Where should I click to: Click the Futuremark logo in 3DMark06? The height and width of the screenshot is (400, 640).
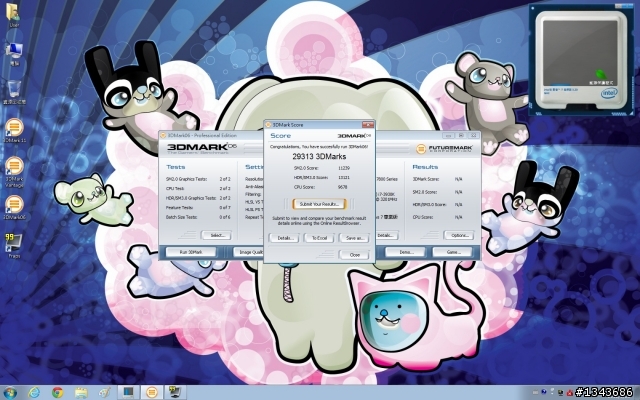[x=444, y=149]
